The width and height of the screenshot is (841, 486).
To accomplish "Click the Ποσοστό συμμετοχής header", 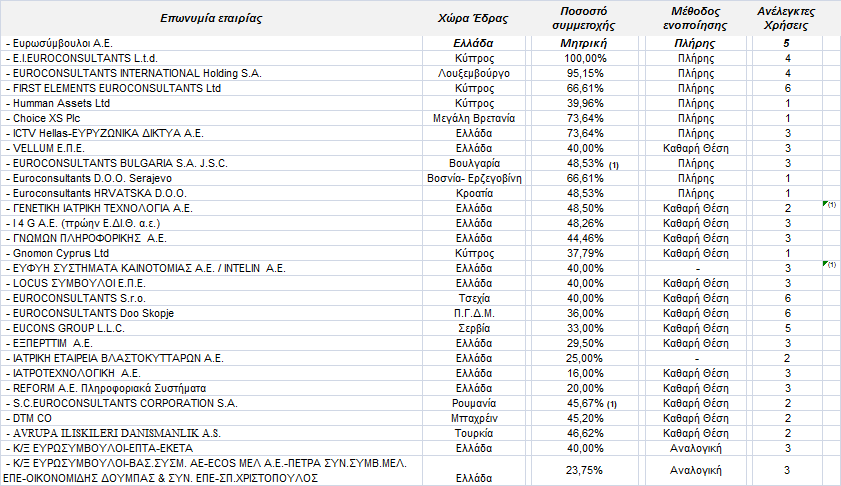I will (x=584, y=18).
